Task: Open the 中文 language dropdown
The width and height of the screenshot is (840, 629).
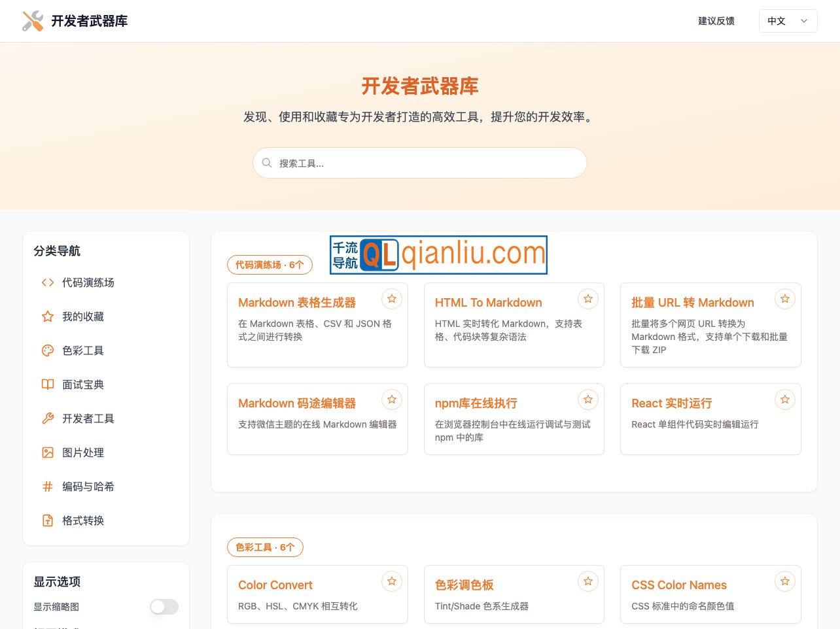Action: 788,20
